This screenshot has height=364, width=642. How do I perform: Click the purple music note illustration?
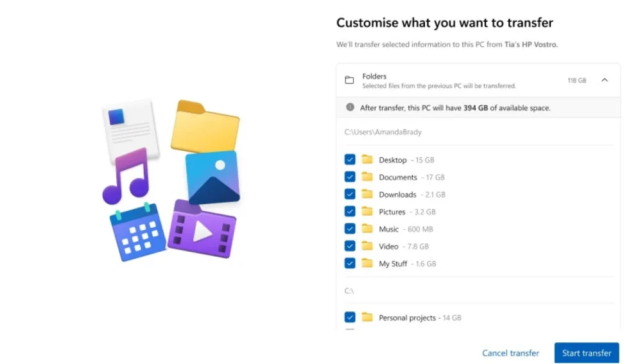(x=126, y=177)
